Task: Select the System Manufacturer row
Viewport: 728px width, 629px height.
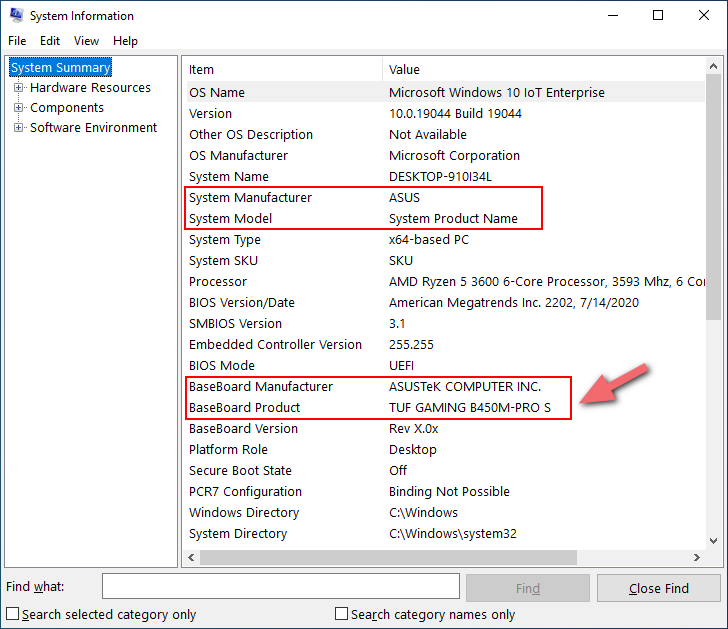Action: pyautogui.click(x=446, y=197)
